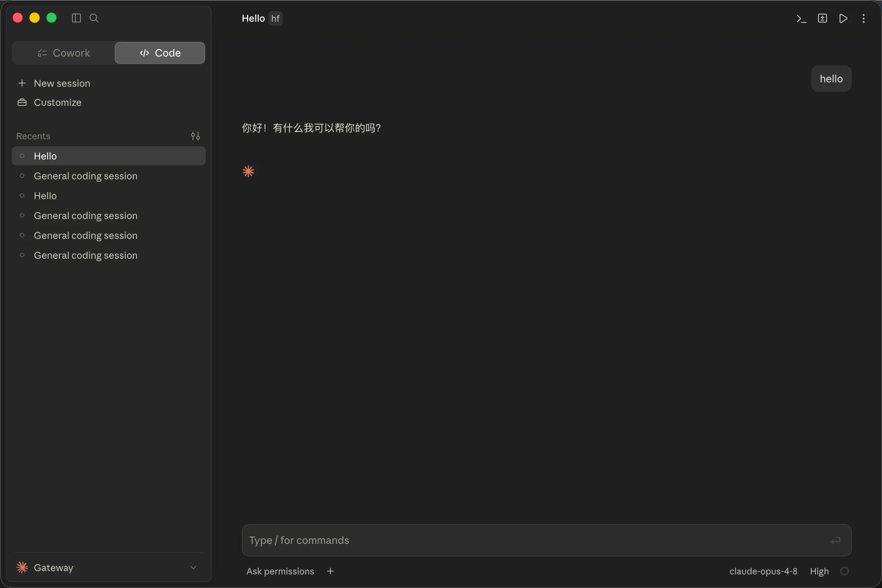
Task: Click the circle status indicator near High
Action: [845, 571]
